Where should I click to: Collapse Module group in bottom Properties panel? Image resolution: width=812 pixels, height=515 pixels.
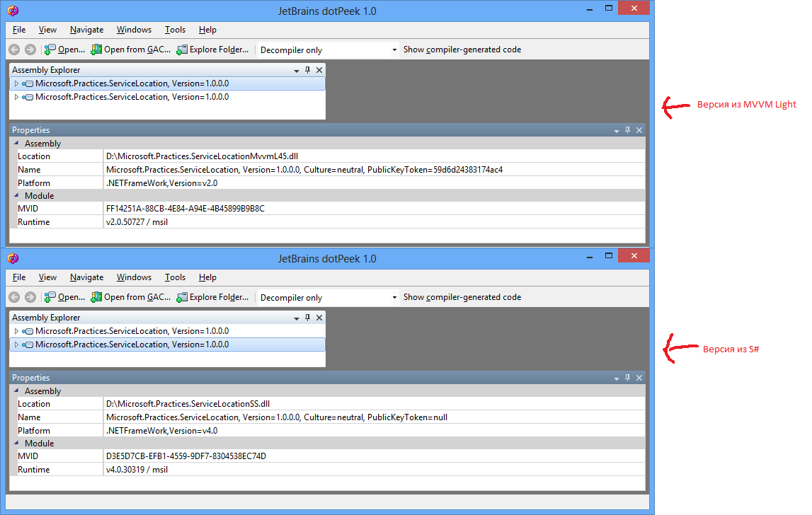tap(16, 443)
